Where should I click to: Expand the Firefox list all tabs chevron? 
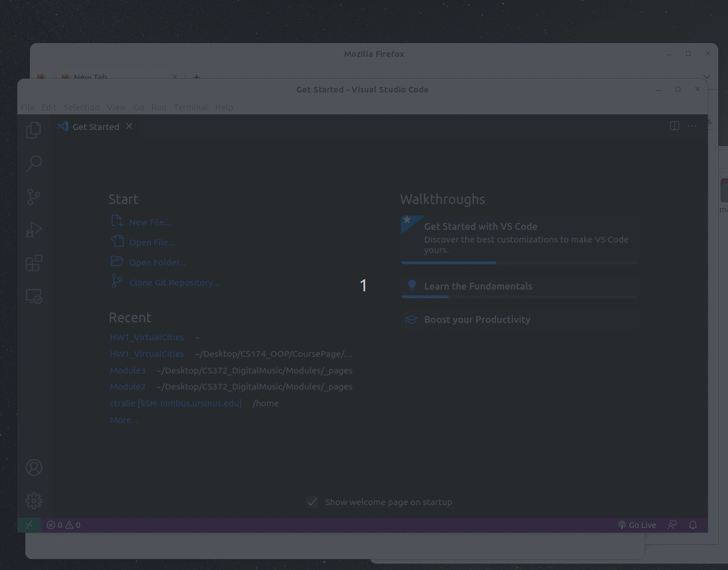pos(707,76)
